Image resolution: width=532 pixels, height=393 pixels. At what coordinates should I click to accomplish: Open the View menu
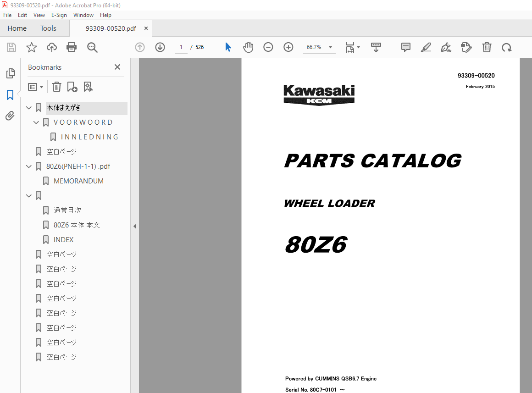coord(39,15)
